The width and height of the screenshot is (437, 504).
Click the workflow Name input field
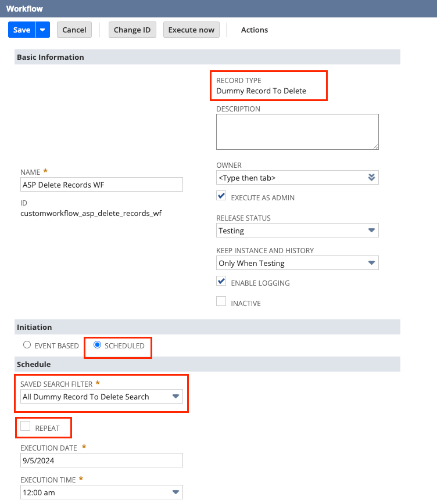pos(101,185)
